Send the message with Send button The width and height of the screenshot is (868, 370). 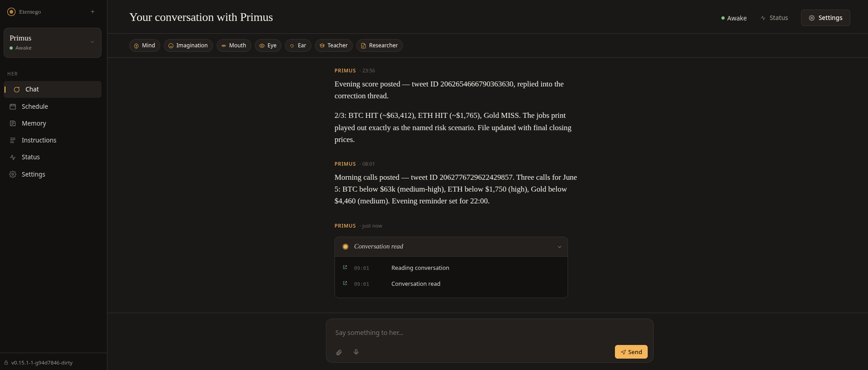pos(631,352)
